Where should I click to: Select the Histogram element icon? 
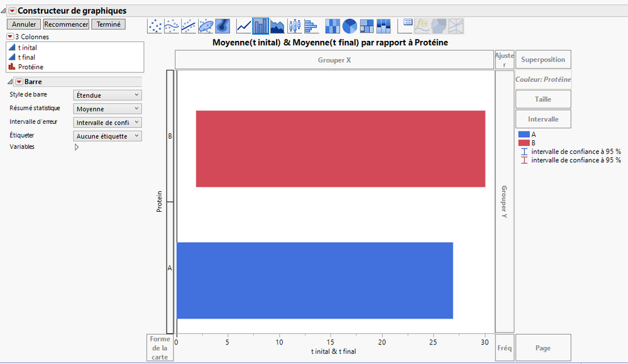(311, 26)
